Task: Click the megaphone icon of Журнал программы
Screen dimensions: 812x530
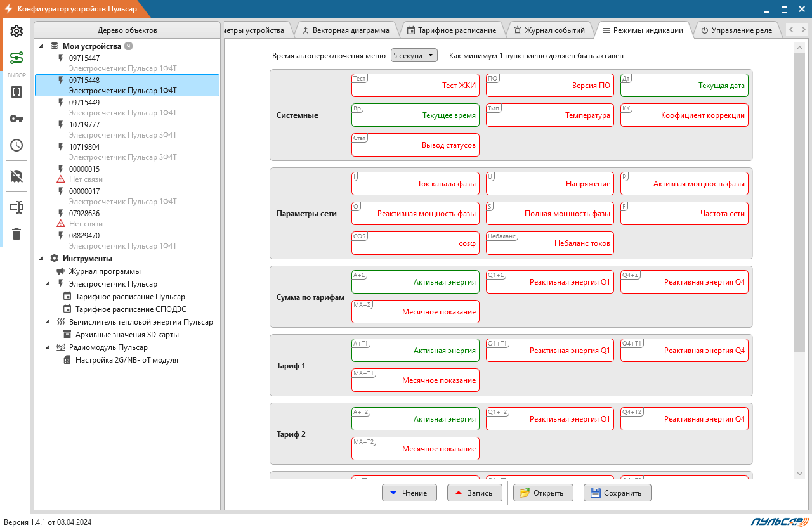Action: 61,271
